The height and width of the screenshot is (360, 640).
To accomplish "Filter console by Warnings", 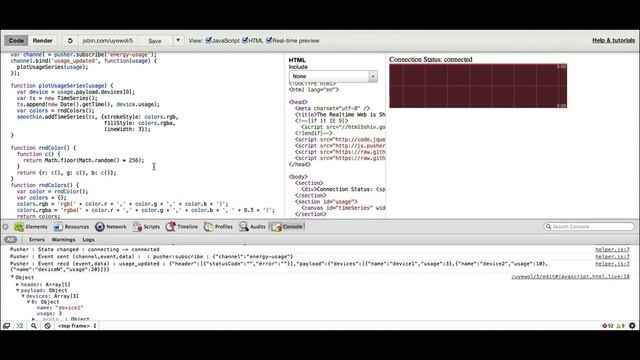I will click(64, 240).
